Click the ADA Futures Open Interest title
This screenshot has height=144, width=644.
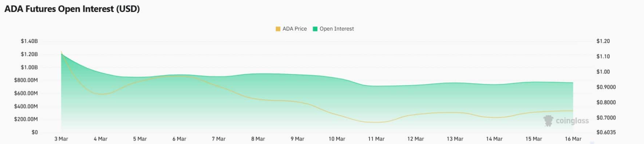tap(72, 9)
